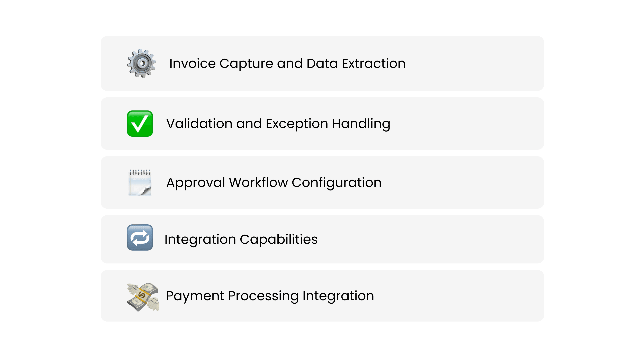Viewport: 644px width, 360px height.
Task: Click the green checkmark box icon
Action: click(140, 124)
